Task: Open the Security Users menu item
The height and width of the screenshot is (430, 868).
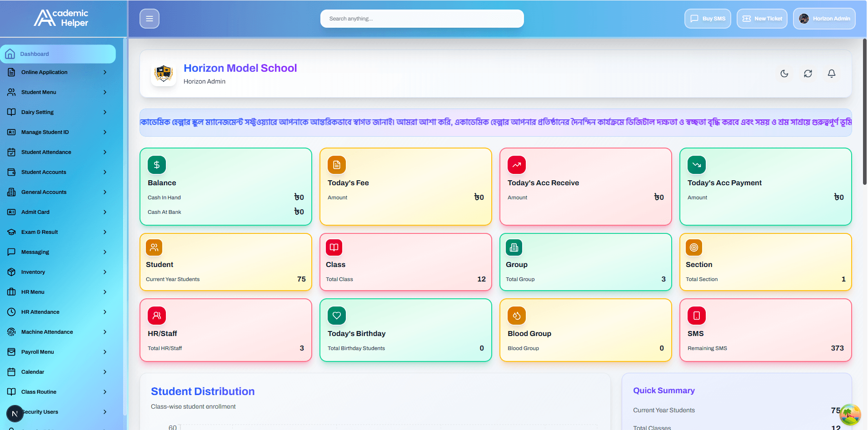Action: click(x=58, y=412)
